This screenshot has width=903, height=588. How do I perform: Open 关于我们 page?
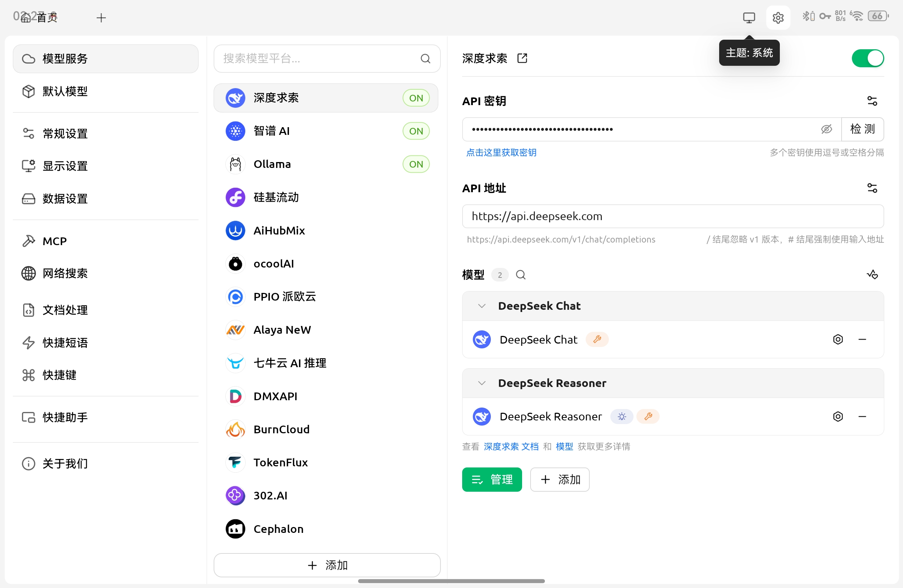point(106,463)
